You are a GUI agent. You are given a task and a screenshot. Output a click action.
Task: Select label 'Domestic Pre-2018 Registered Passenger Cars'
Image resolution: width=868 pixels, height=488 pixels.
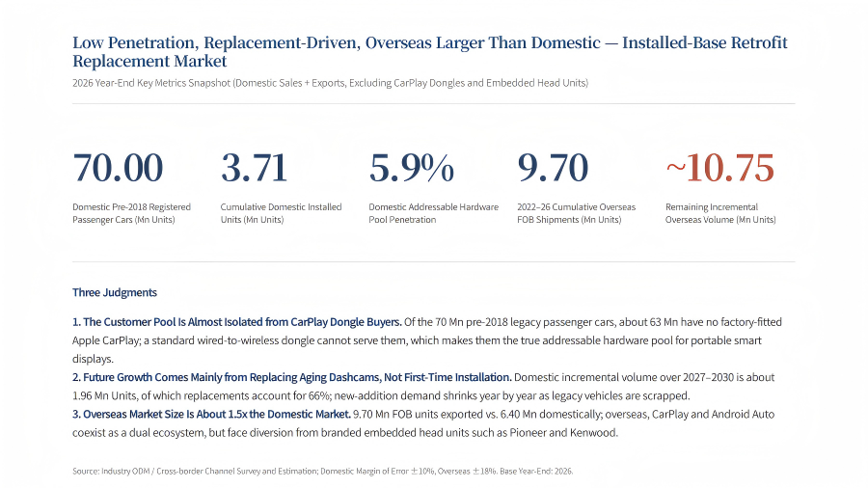pyautogui.click(x=132, y=213)
